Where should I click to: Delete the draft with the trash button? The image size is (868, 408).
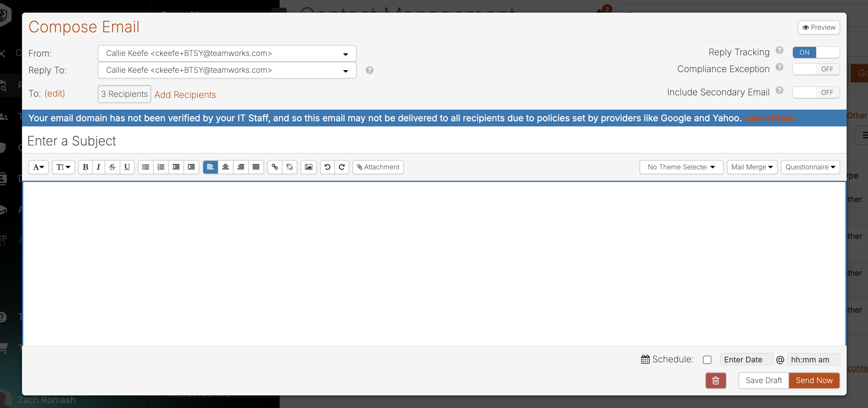click(716, 381)
